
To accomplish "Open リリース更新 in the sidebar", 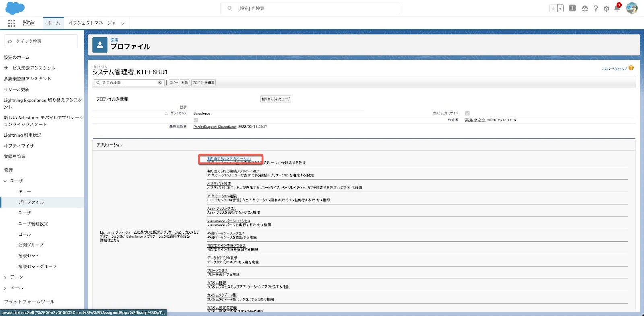I will 17,90.
